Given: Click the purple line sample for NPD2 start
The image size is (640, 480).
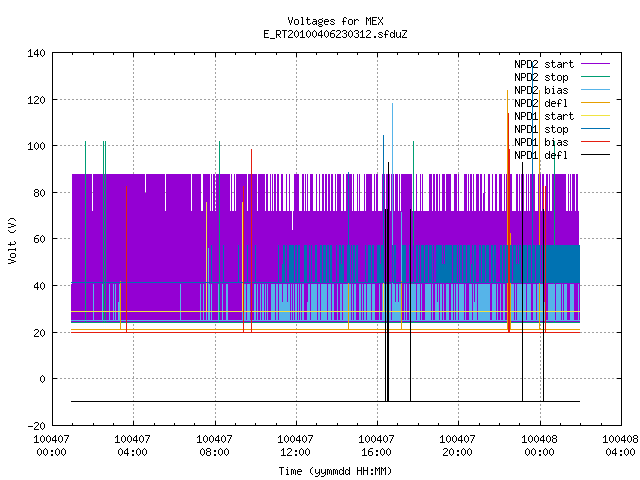Looking at the screenshot, I should point(595,64).
